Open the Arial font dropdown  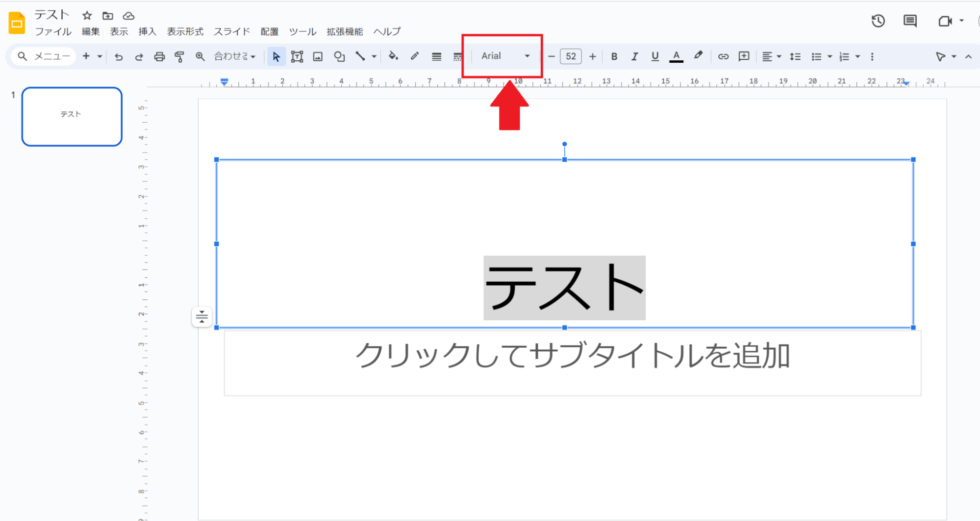[x=505, y=56]
